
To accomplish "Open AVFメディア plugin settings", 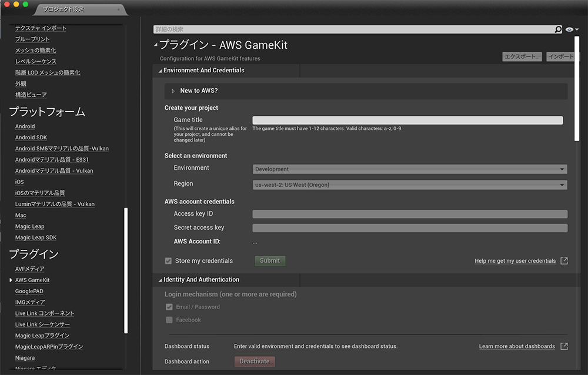I will click(29, 269).
